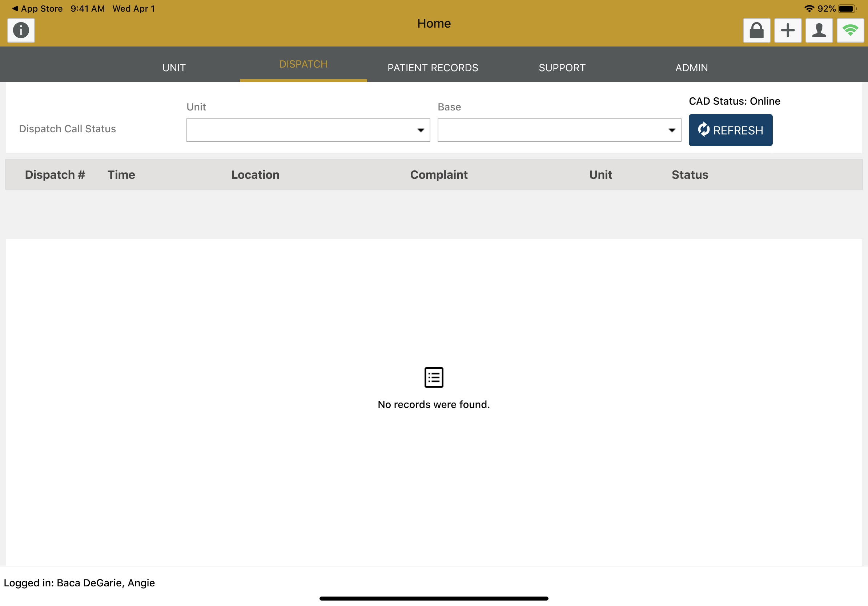Click the Complaint column header
The width and height of the screenshot is (868, 606).
coord(438,174)
